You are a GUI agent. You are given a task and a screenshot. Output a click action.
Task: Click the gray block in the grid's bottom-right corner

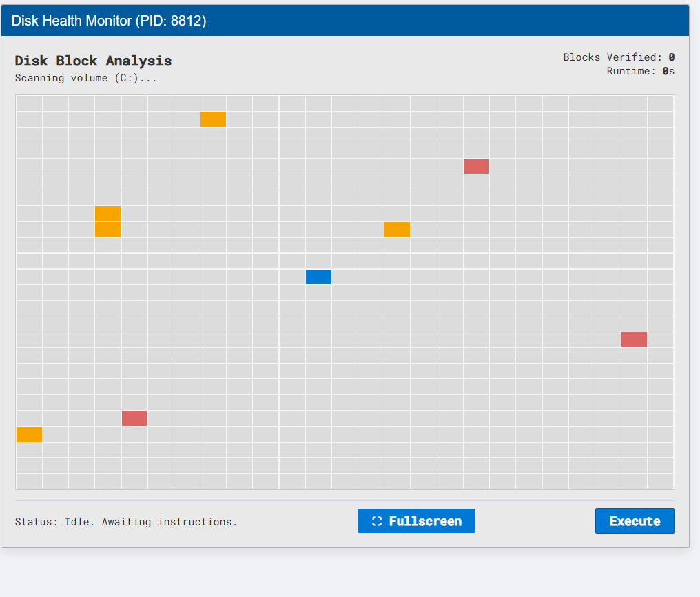tap(660, 481)
